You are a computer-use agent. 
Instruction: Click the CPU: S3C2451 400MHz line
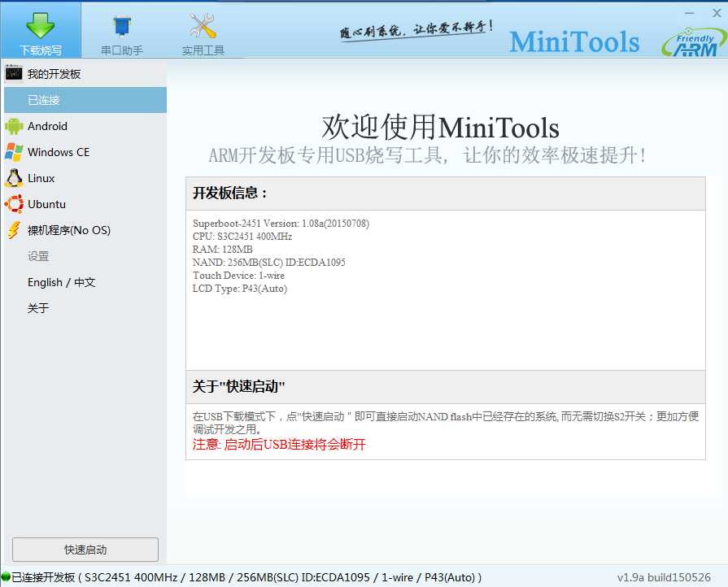(242, 237)
